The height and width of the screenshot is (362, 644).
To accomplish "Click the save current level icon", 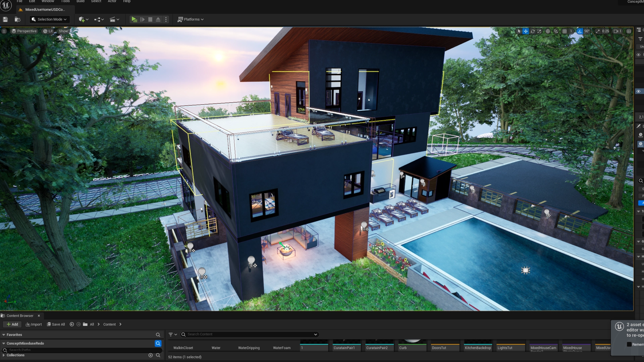I will pyautogui.click(x=5, y=19).
